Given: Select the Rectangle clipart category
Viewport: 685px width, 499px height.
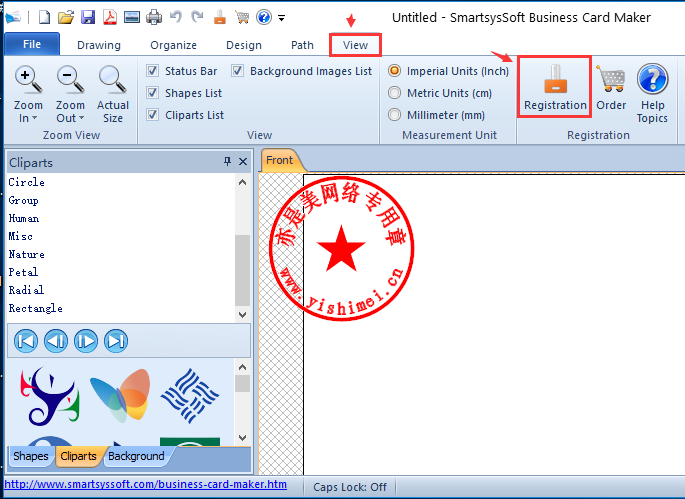Looking at the screenshot, I should [x=36, y=308].
